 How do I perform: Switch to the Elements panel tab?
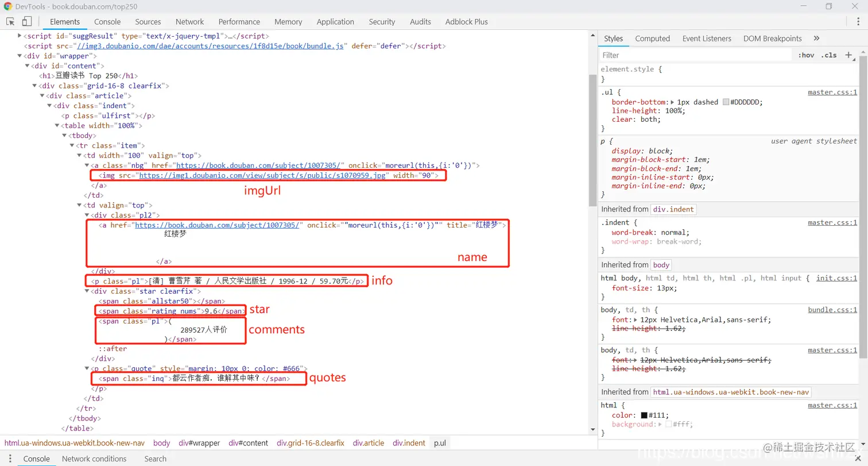(65, 22)
